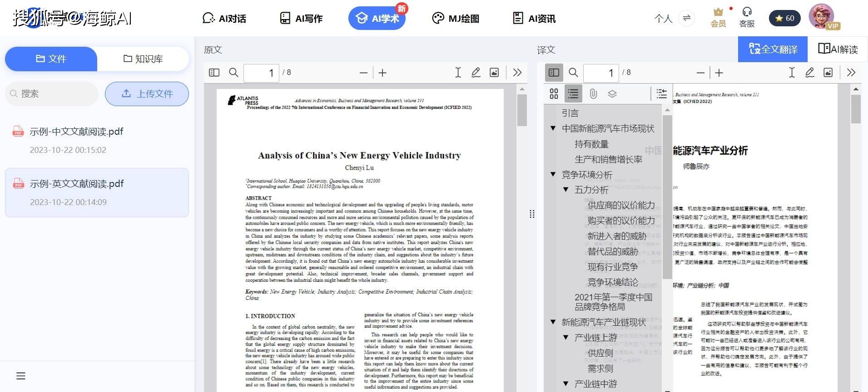
Task: Open the AI对话 tab
Action: [x=224, y=19]
